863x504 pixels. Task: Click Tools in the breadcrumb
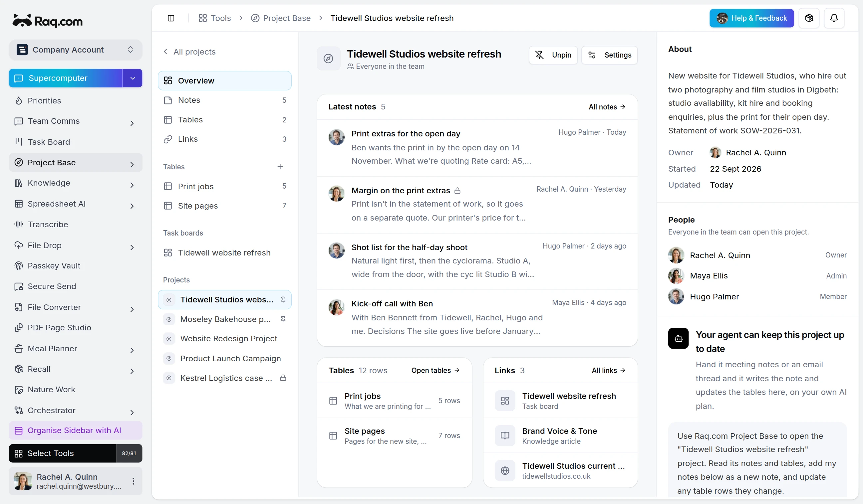pyautogui.click(x=215, y=18)
